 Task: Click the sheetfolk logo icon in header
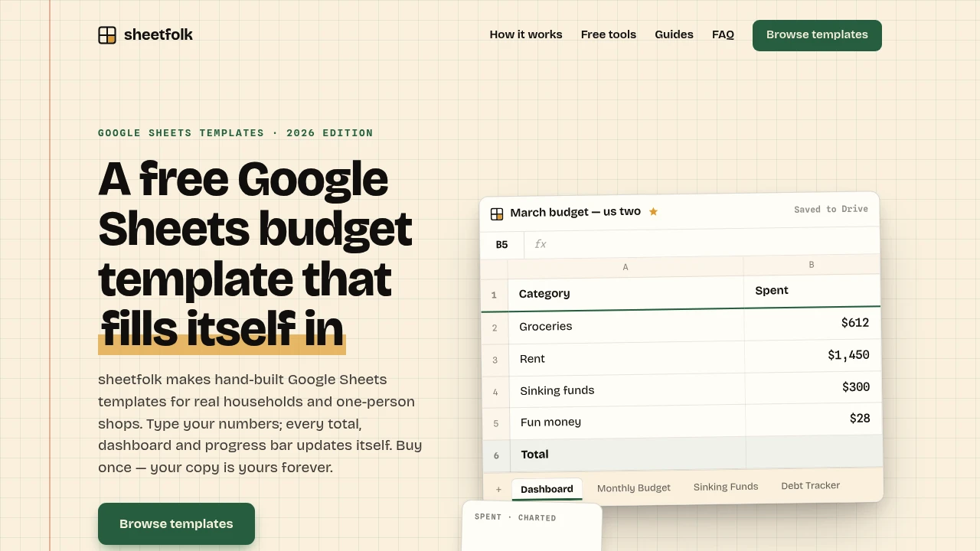[107, 35]
